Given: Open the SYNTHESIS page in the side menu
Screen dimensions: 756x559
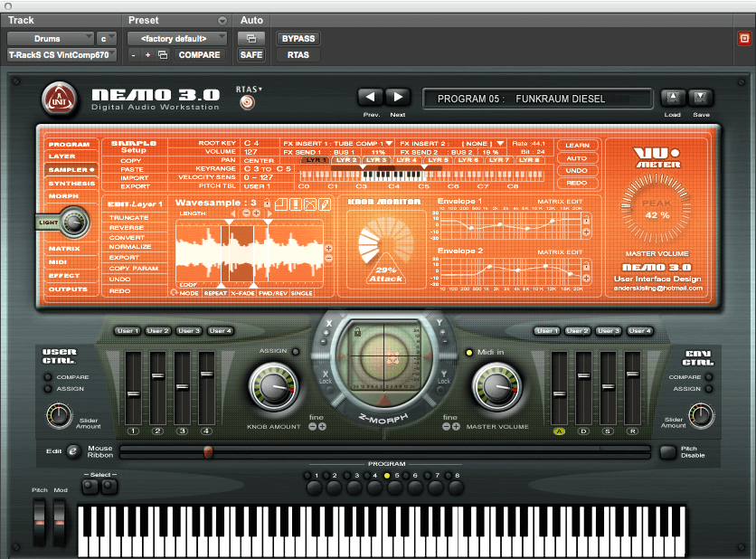Looking at the screenshot, I should coord(71,184).
